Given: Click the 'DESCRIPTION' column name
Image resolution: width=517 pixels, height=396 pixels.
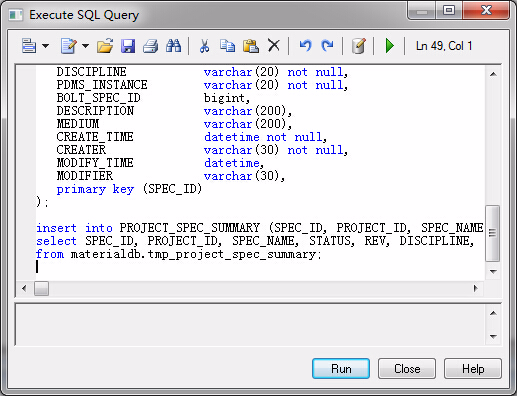Looking at the screenshot, I should (x=95, y=111).
